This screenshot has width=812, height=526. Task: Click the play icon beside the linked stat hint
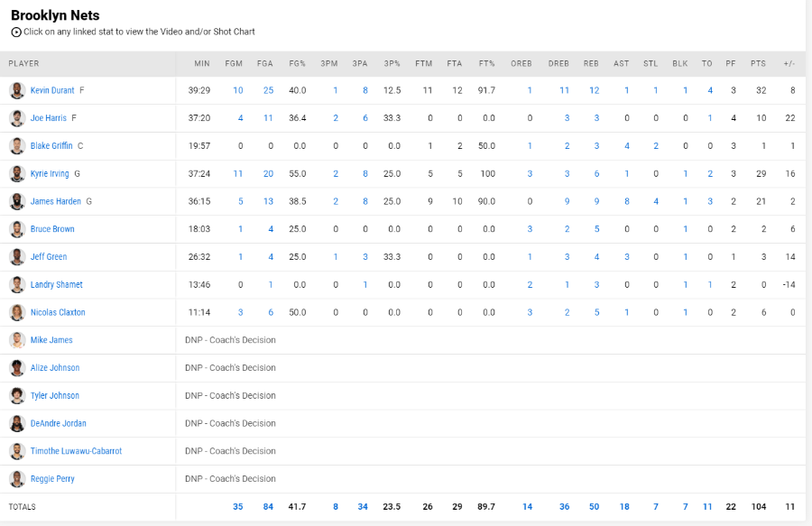16,32
